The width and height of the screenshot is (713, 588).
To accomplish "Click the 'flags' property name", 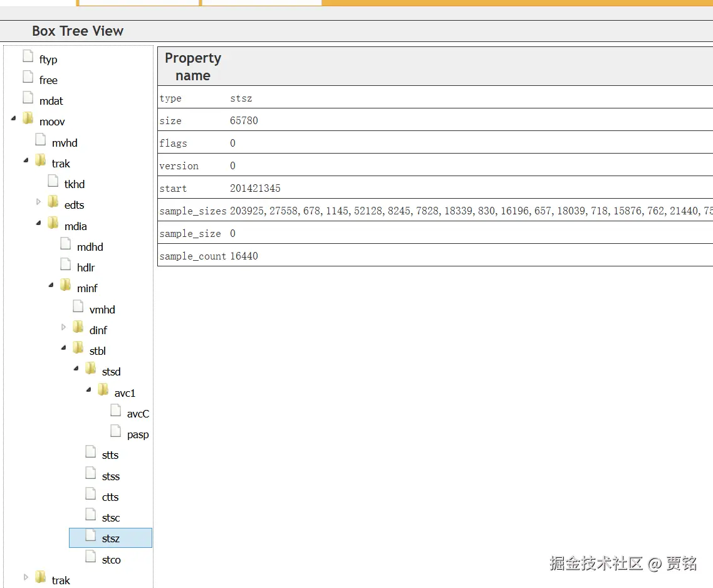I will pos(174,144).
